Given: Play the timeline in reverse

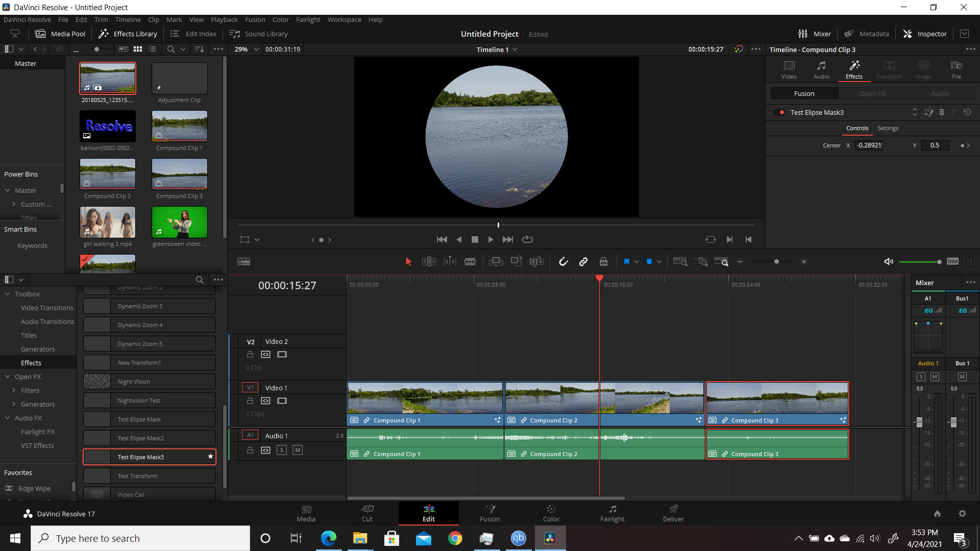Looking at the screenshot, I should [459, 239].
